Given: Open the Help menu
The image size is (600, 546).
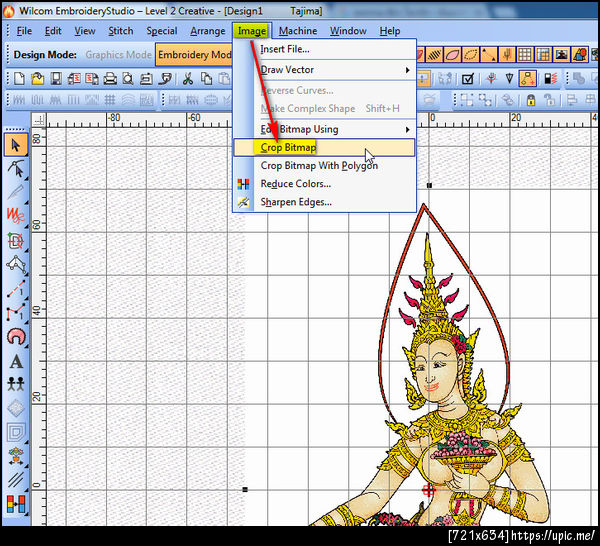Looking at the screenshot, I should coord(390,31).
